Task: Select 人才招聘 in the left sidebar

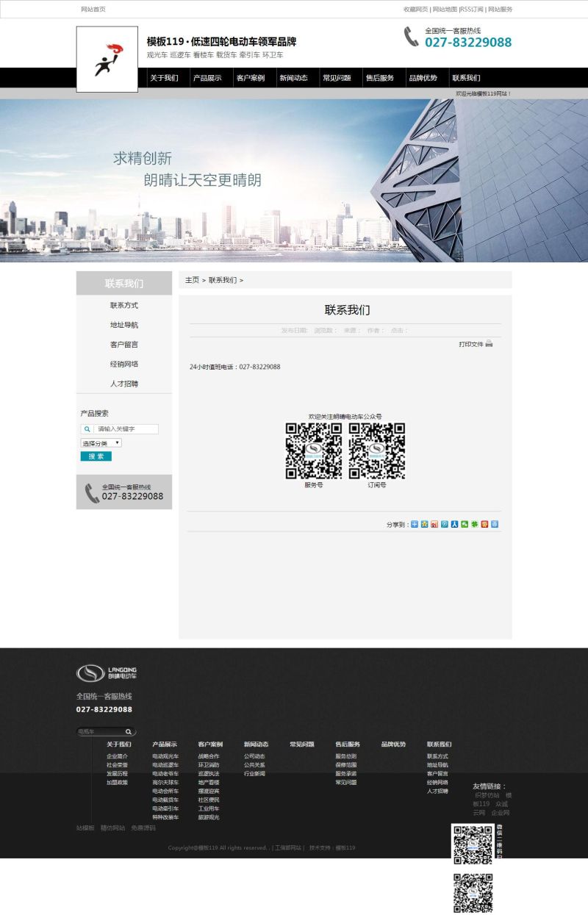Action: click(x=124, y=384)
